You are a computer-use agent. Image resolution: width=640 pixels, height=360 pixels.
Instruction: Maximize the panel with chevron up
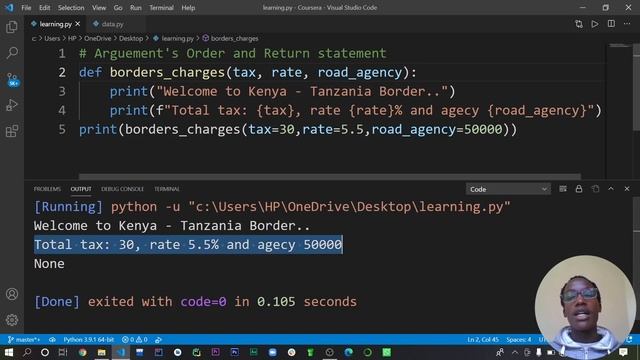click(x=611, y=189)
